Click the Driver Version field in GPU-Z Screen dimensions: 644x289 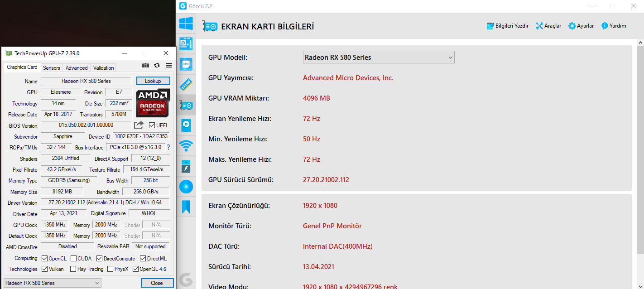[x=106, y=202]
